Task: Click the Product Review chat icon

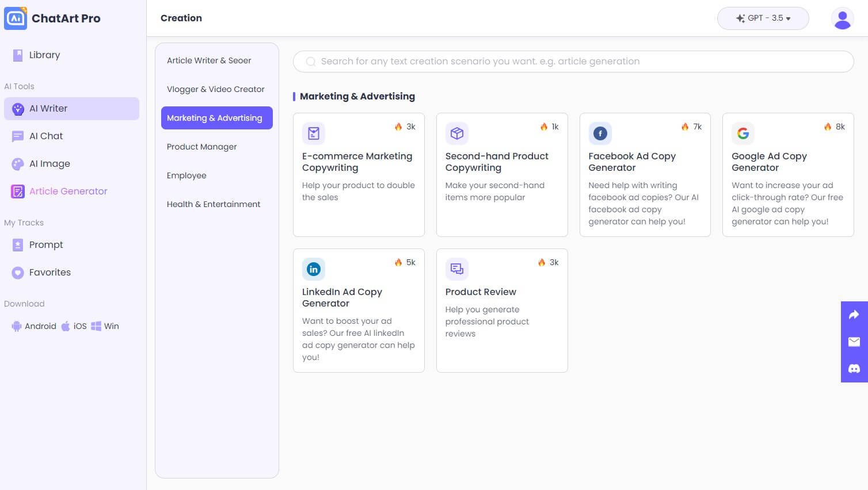Action: (457, 269)
